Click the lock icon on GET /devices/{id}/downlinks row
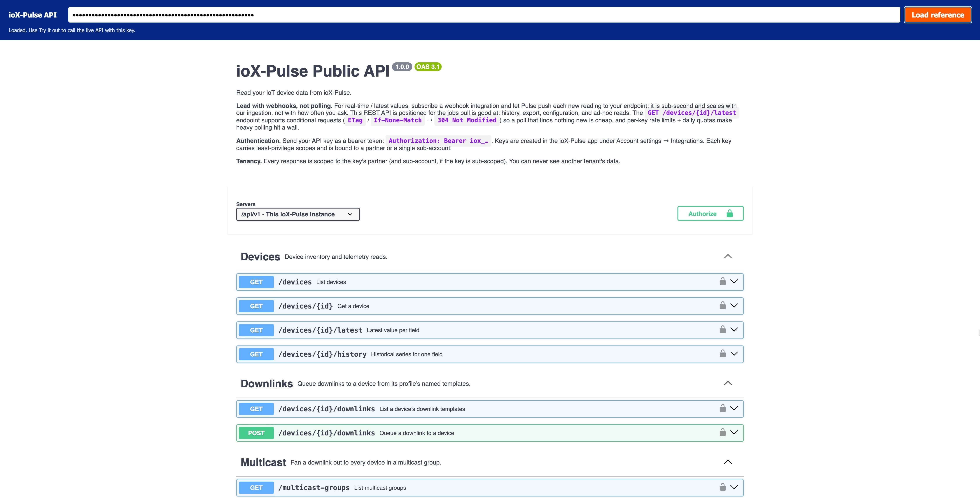The image size is (980, 498). coord(723,408)
